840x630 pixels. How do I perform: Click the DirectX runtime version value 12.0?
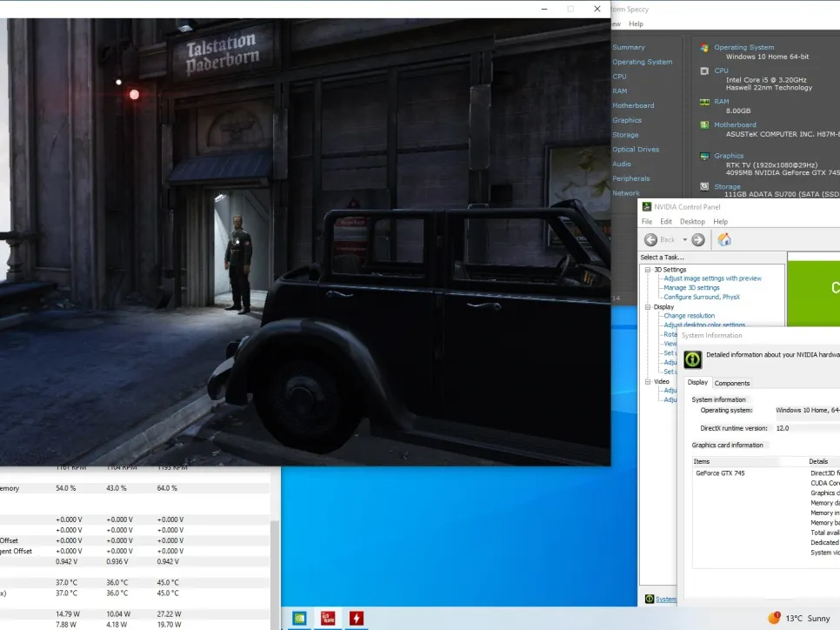(x=782, y=428)
